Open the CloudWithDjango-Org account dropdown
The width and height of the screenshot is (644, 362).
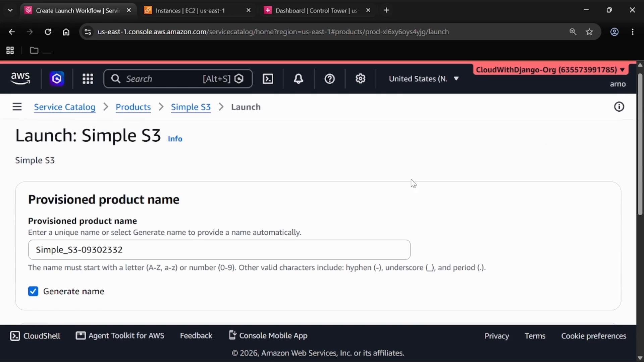point(550,70)
